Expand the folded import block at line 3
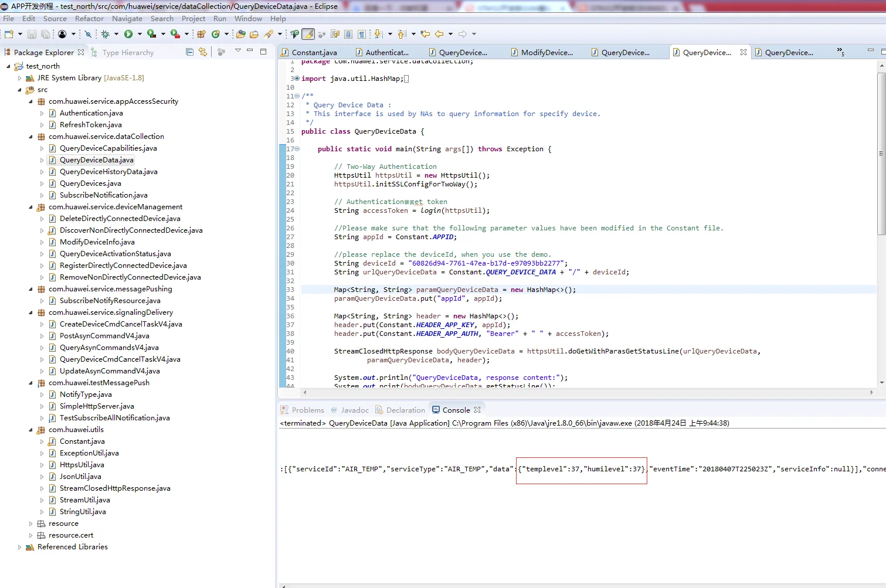The width and height of the screenshot is (886, 588). coord(297,79)
